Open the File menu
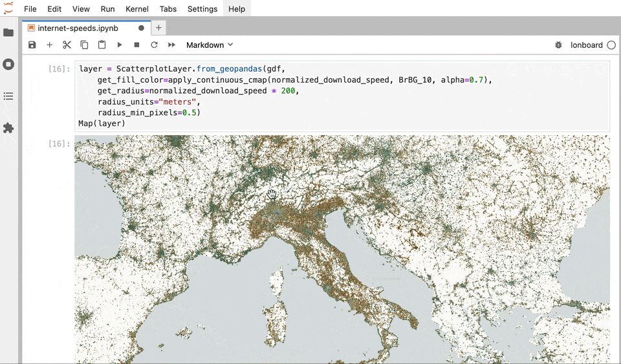The image size is (621, 364). click(30, 8)
